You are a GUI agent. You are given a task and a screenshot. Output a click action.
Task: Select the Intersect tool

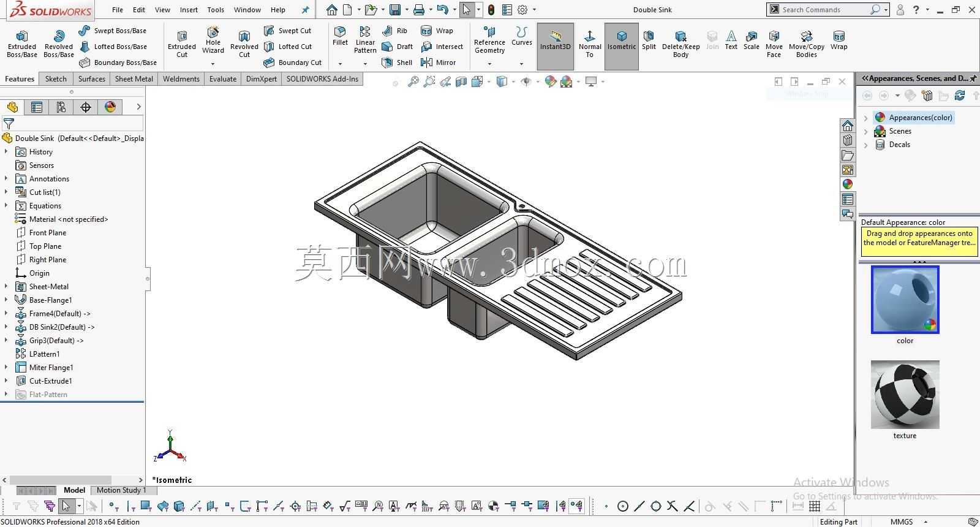(x=442, y=47)
